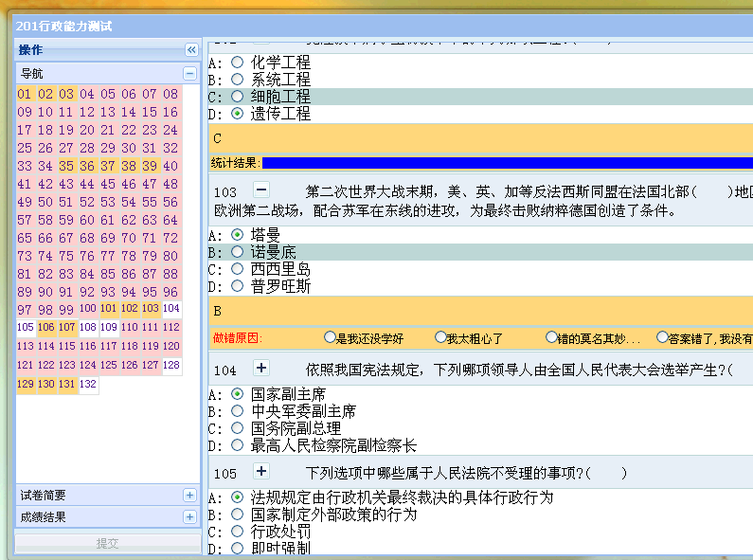753x560 pixels.
Task: Expand question 105 with the plus button
Action: click(x=261, y=471)
